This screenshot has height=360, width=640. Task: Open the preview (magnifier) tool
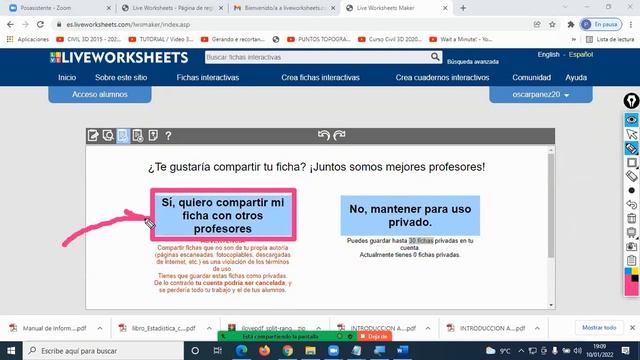click(x=108, y=136)
